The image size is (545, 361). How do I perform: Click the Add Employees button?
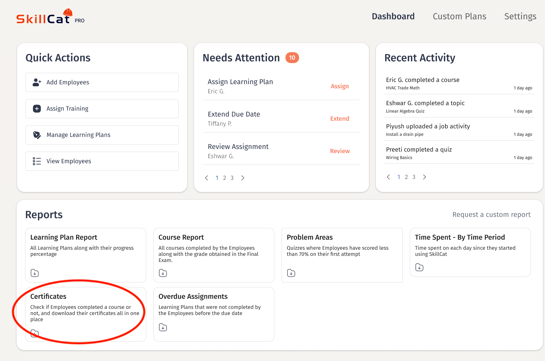click(102, 82)
